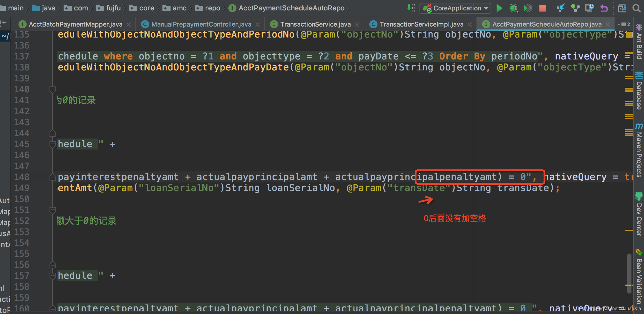Run the CoreApplication configuration

tap(499, 8)
